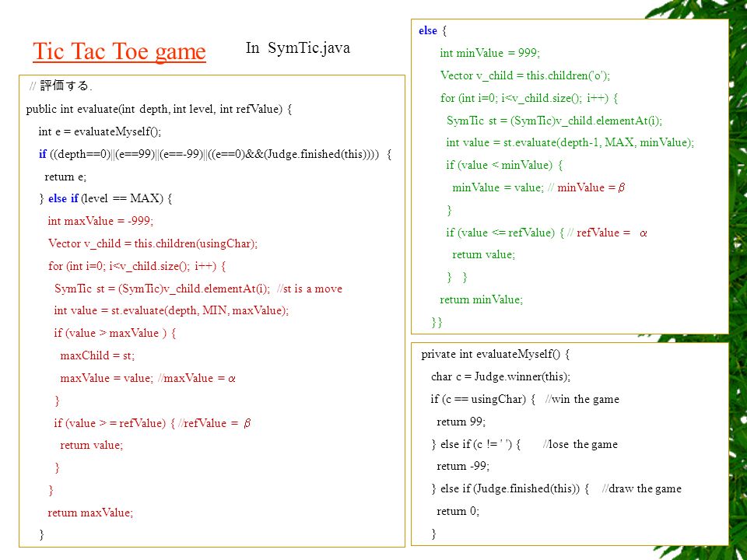Click the 'private int evaluateMyself() {' signature

point(496,354)
